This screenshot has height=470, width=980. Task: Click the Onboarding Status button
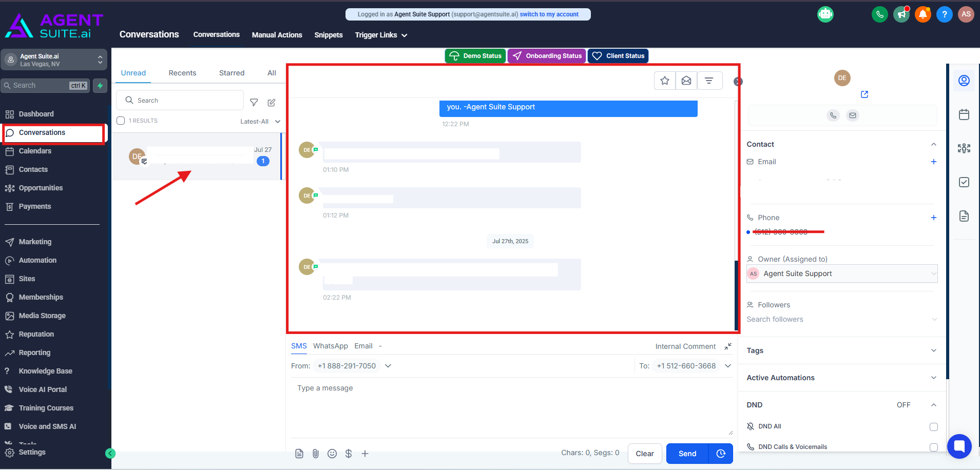547,56
